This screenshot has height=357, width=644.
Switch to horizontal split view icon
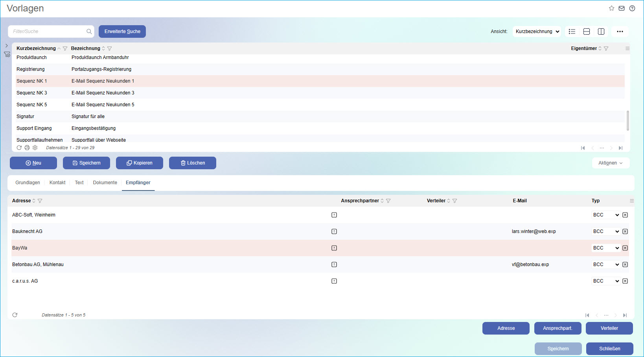(x=587, y=31)
